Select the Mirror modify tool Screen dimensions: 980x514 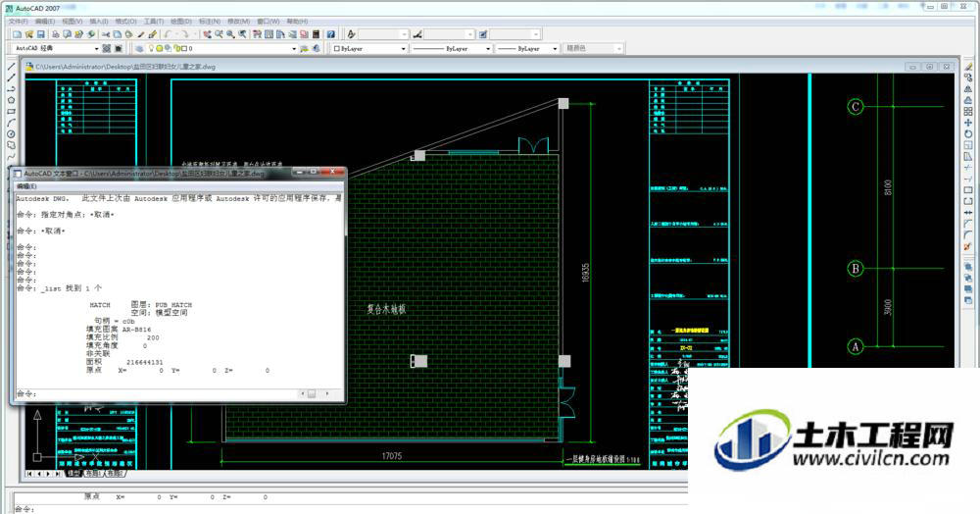(x=968, y=89)
